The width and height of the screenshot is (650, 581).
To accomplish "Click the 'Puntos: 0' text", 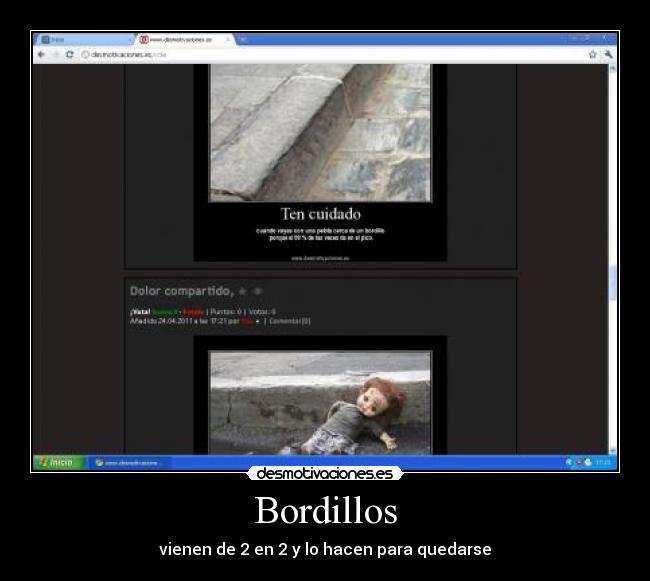I will (226, 312).
